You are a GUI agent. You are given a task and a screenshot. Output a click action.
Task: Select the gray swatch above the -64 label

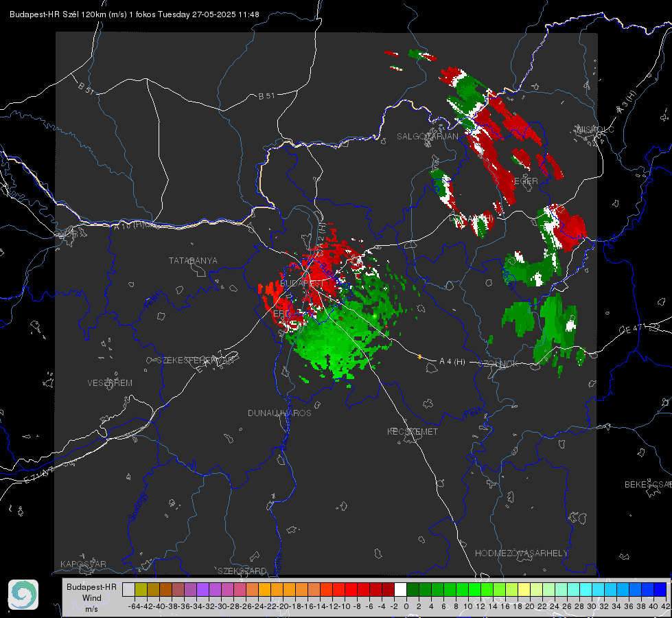[128, 589]
